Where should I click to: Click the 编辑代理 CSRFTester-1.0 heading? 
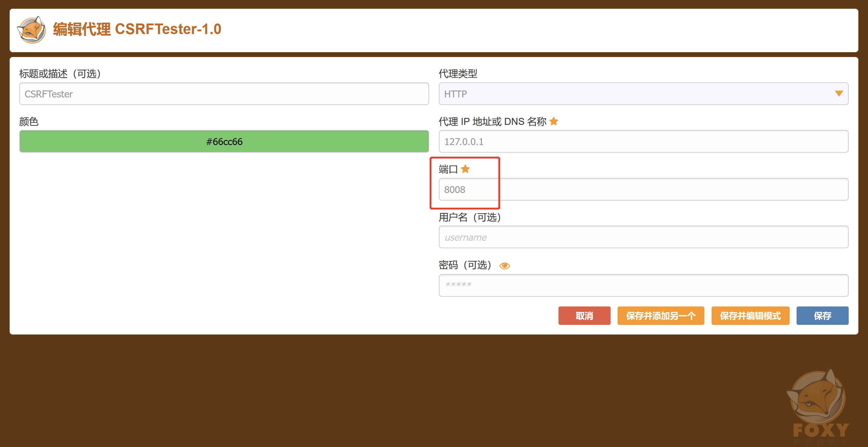tap(137, 29)
